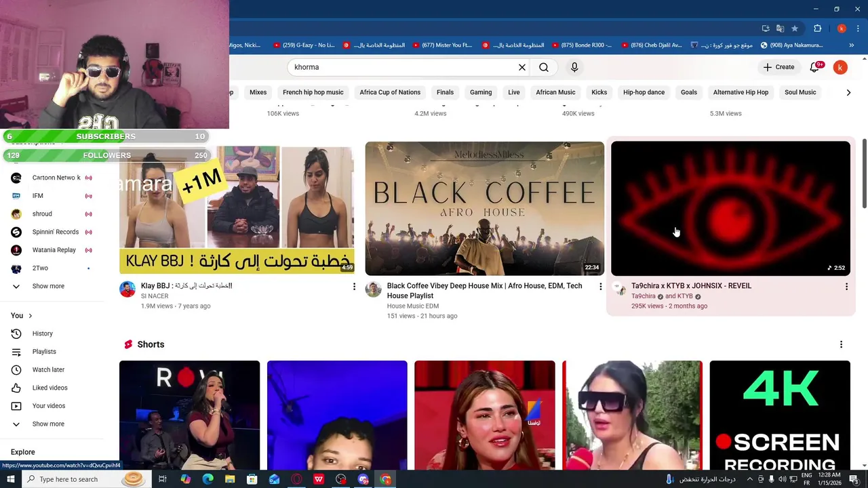Select the Mixes filter chip
The height and width of the screenshot is (488, 868).
[x=258, y=92]
